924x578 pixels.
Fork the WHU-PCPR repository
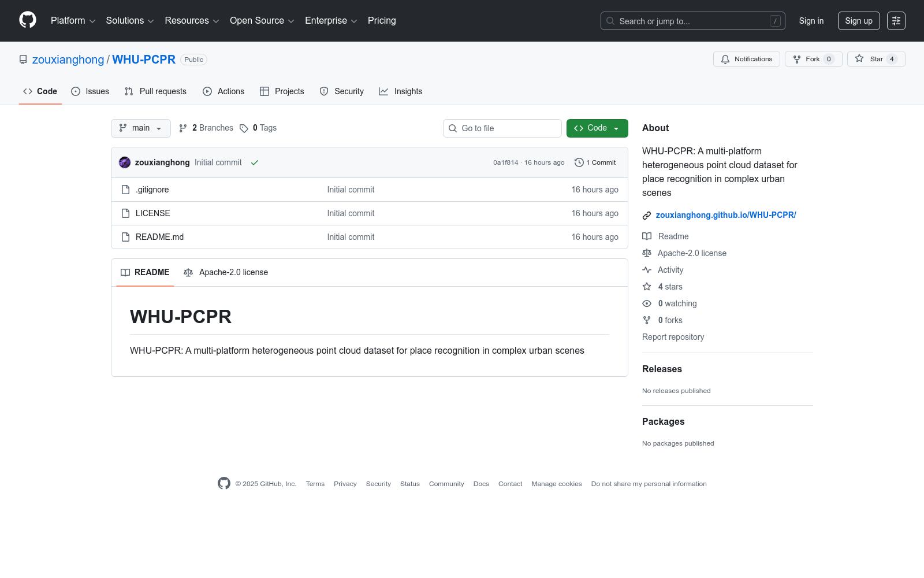(x=814, y=59)
